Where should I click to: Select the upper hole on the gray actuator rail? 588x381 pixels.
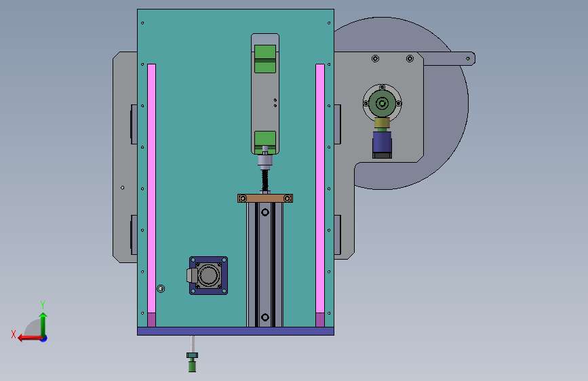[x=265, y=213]
